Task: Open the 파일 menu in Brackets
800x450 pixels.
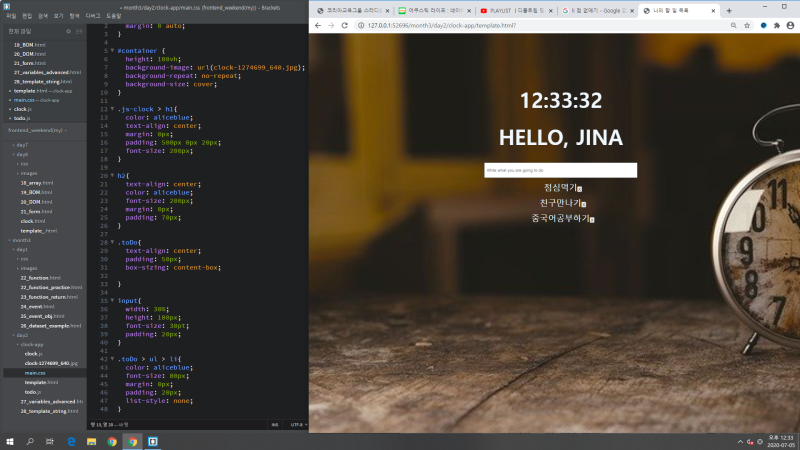Action: (11, 16)
